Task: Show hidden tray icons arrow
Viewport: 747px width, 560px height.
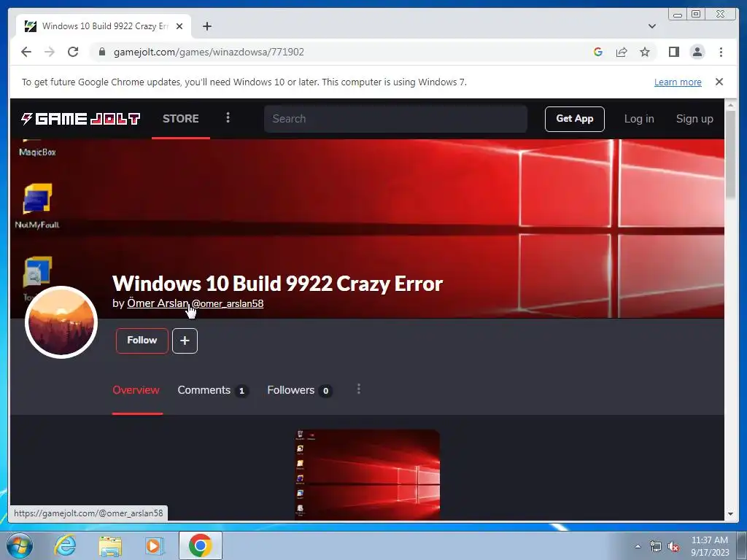Action: 638,546
